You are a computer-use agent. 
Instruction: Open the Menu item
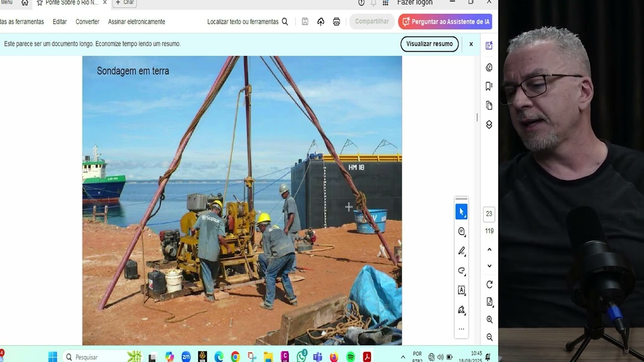[7, 3]
